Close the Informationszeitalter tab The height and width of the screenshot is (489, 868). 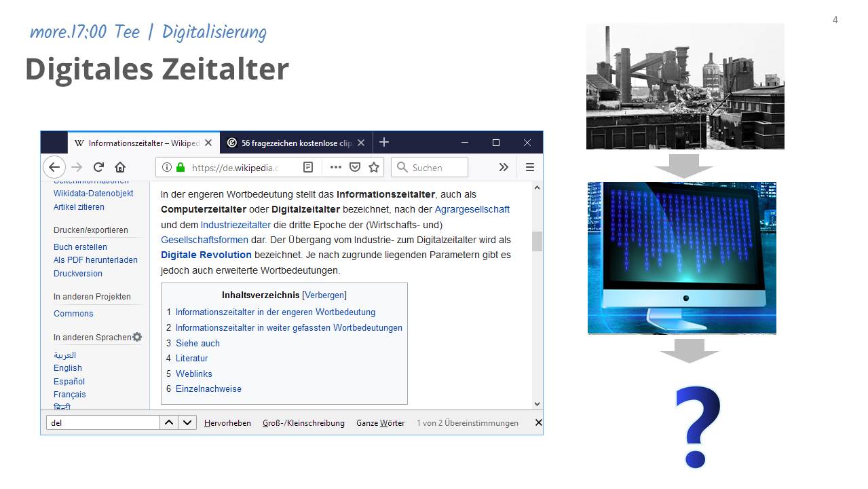(x=208, y=143)
